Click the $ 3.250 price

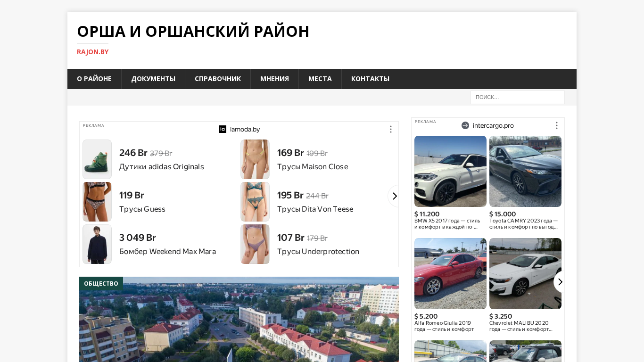click(501, 316)
